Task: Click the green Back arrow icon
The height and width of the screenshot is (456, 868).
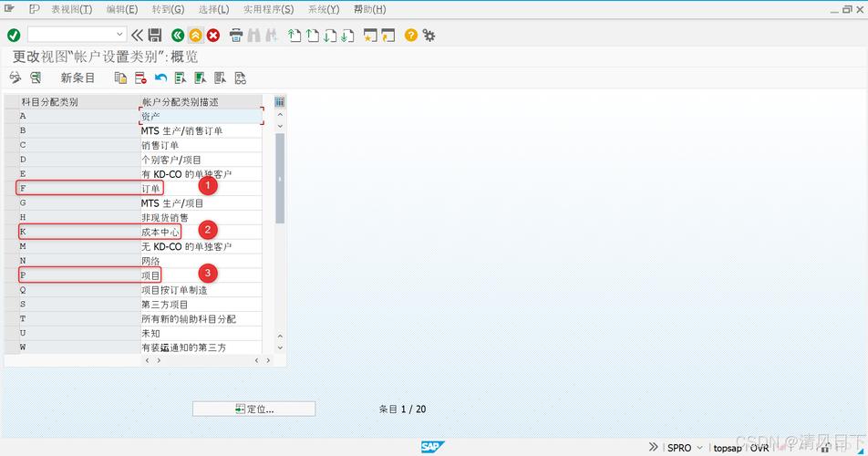Action: (x=179, y=36)
